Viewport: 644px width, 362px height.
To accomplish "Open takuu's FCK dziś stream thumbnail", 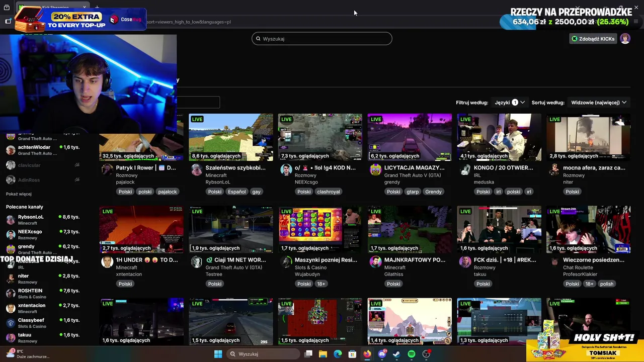I will pos(499,229).
